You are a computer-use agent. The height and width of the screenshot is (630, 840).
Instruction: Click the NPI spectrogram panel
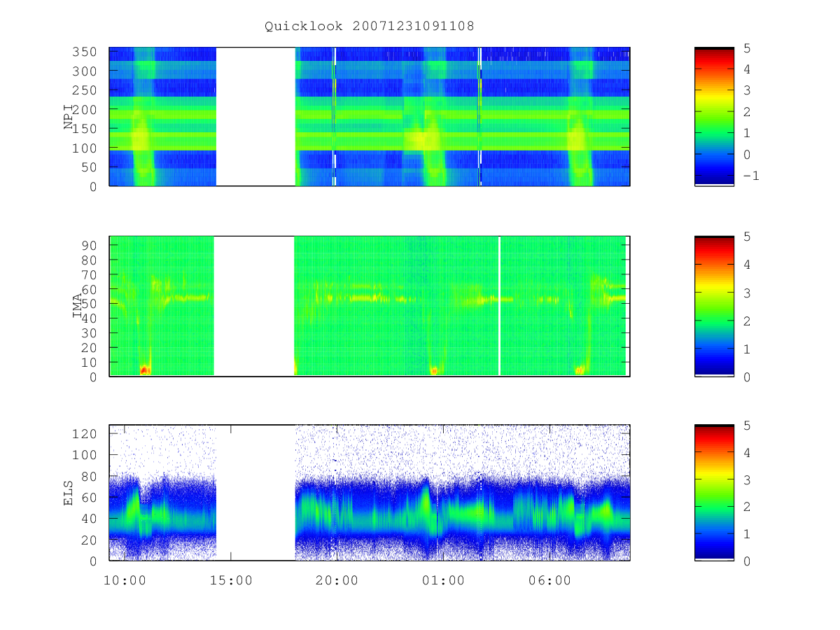point(370,117)
